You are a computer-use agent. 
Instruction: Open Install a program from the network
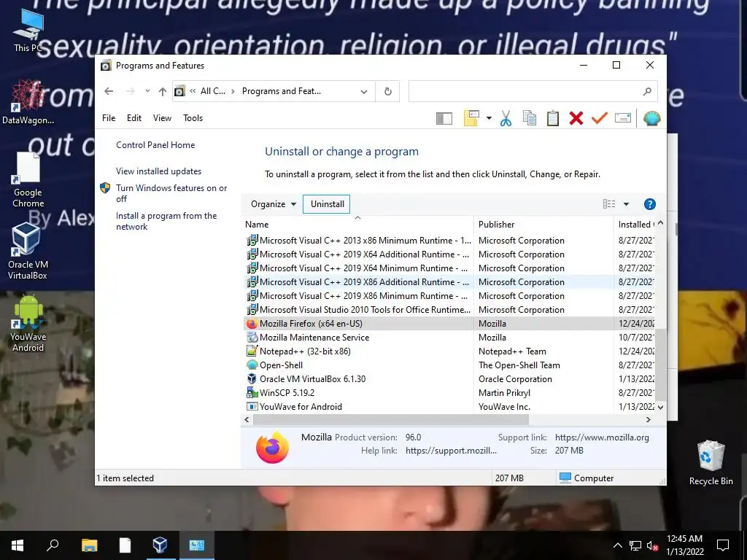click(166, 221)
